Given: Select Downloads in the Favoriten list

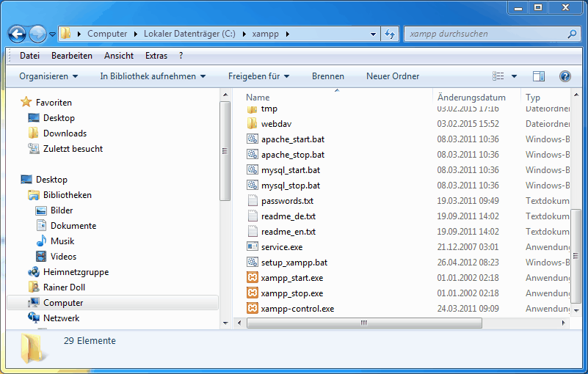Looking at the screenshot, I should (65, 133).
